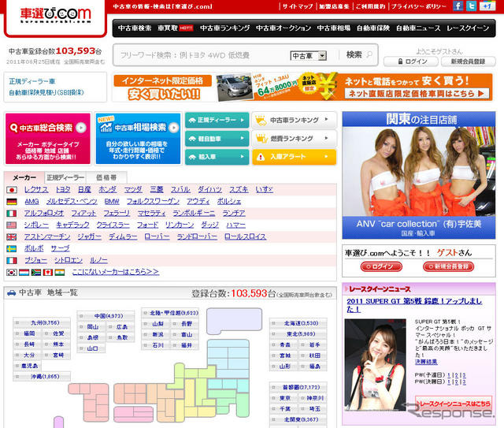Image resolution: width=504 pixels, height=428 pixels.
Task: Click the race queen news photo
Action: coord(375,365)
